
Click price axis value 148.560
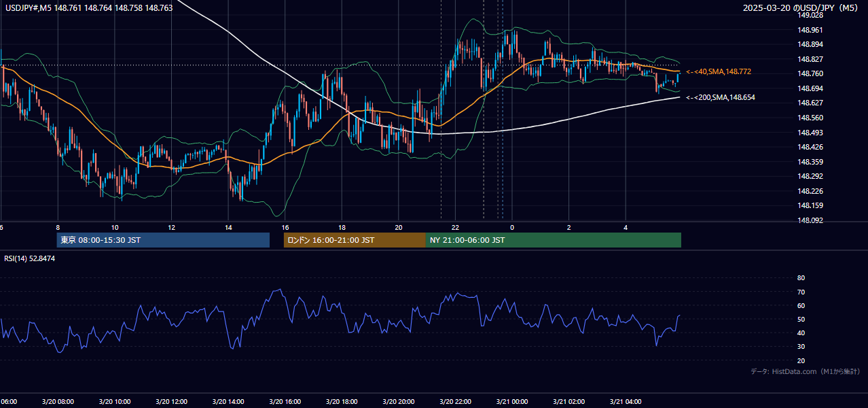810,118
